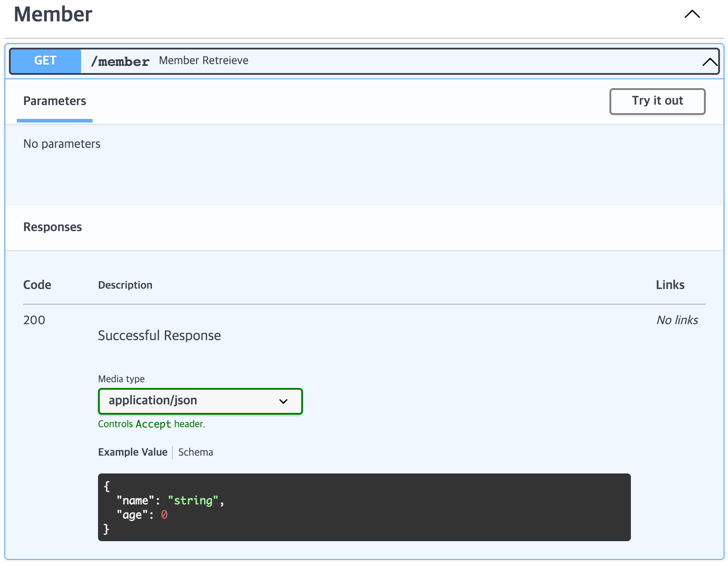The image size is (728, 571).
Task: Click the 0 age value in JSON
Action: (164, 515)
